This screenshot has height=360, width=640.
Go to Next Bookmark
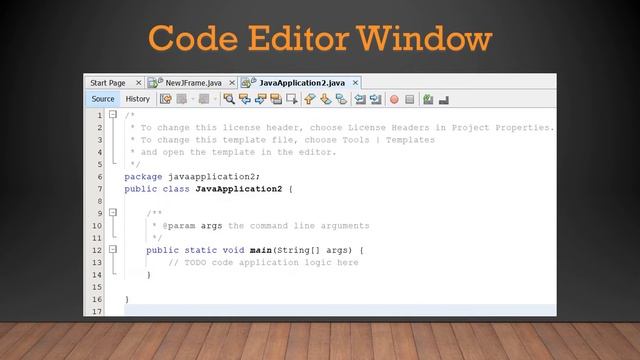click(x=326, y=99)
